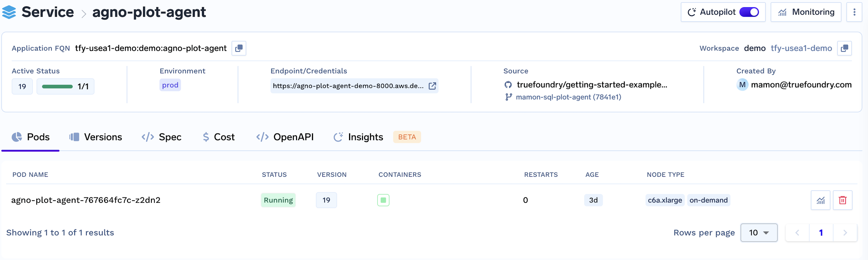Open the endpoint URL in new tab icon

click(432, 86)
